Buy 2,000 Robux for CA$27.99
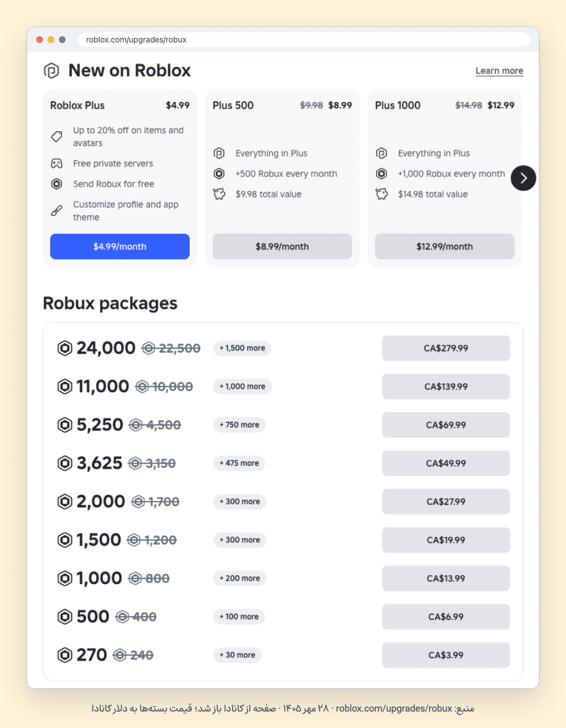566x728 pixels. [x=446, y=502]
